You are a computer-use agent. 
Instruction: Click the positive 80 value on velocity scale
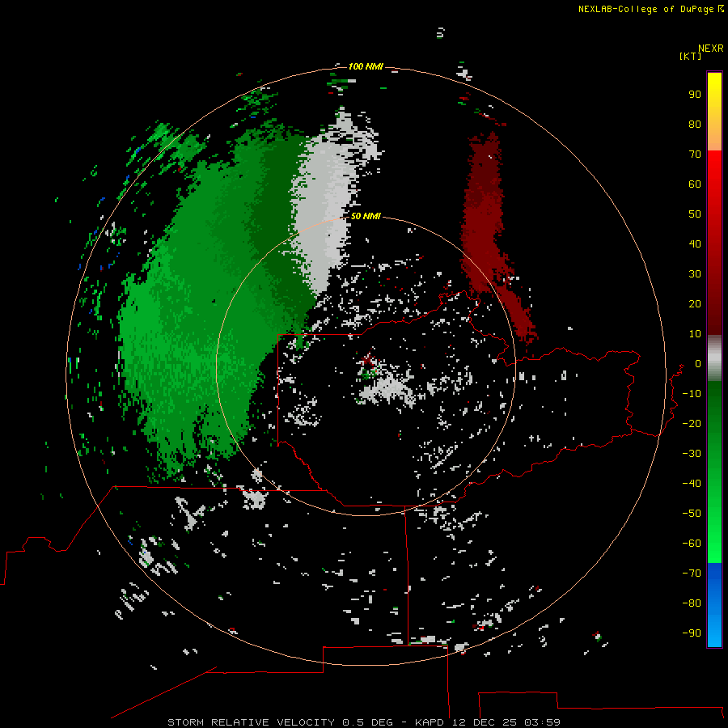pos(695,124)
